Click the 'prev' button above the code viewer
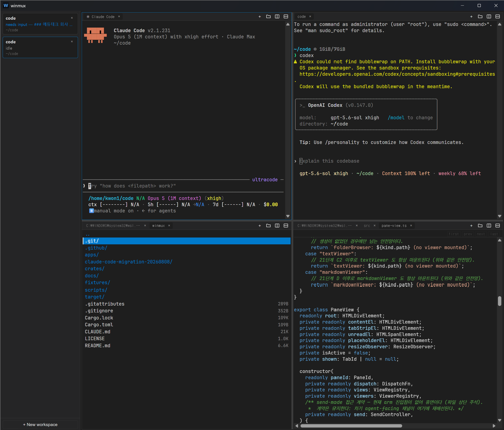Viewport: 504px width, 430px height. 468,234
